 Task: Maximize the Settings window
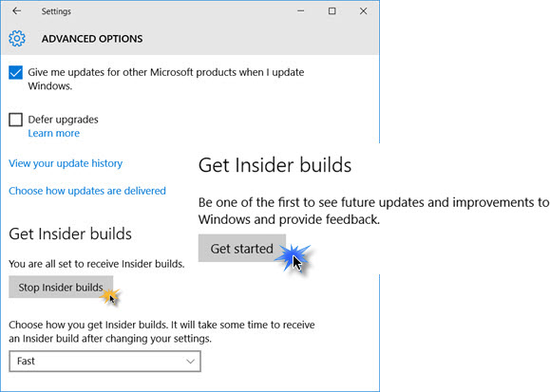click(332, 11)
